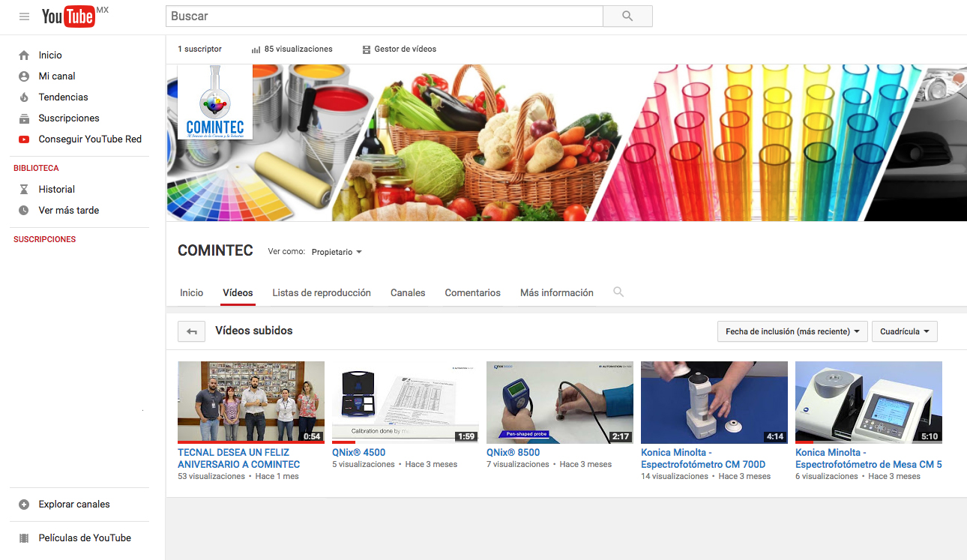Open Explorar canales
Screen dimensions: 967x560
coord(73,505)
